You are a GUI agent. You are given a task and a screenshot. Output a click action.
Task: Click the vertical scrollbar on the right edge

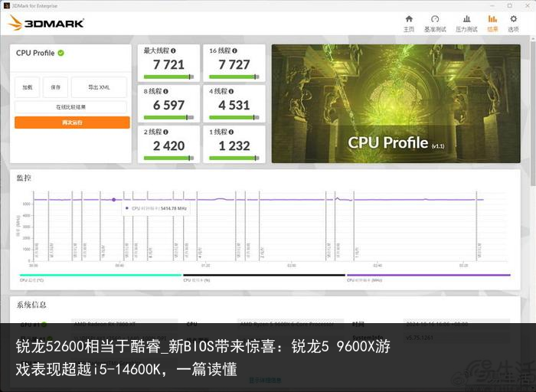[x=533, y=113]
